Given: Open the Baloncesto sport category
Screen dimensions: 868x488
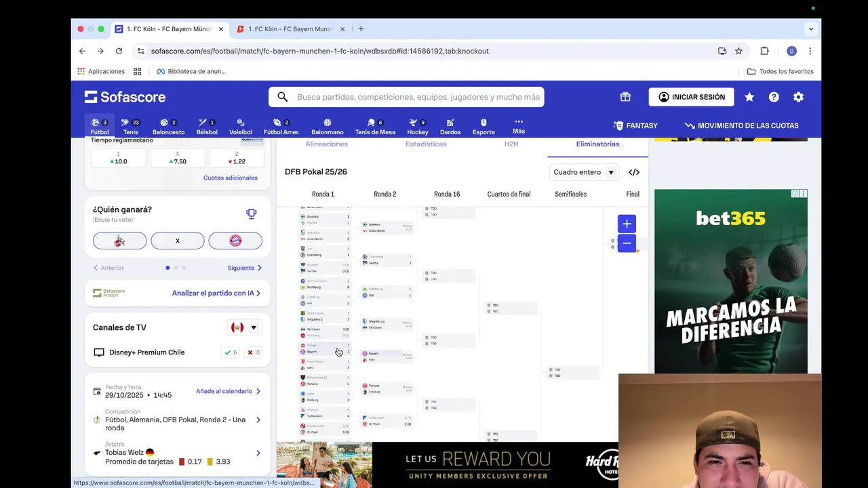Looking at the screenshot, I should pos(168,127).
